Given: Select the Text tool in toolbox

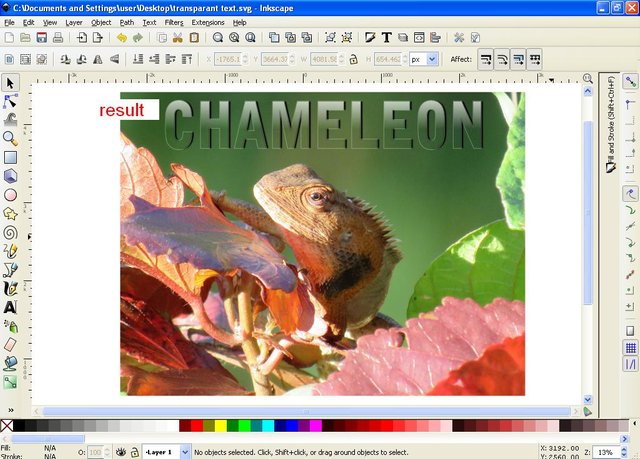Looking at the screenshot, I should point(10,307).
